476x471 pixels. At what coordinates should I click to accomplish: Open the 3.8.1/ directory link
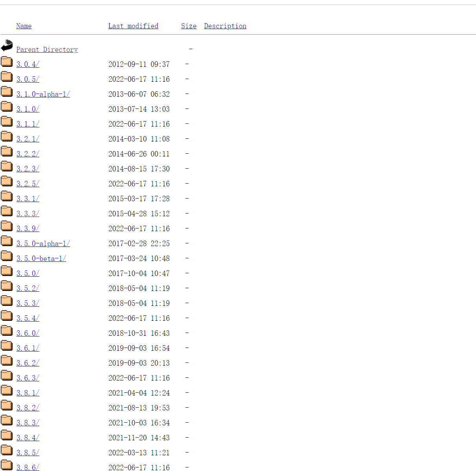point(28,393)
